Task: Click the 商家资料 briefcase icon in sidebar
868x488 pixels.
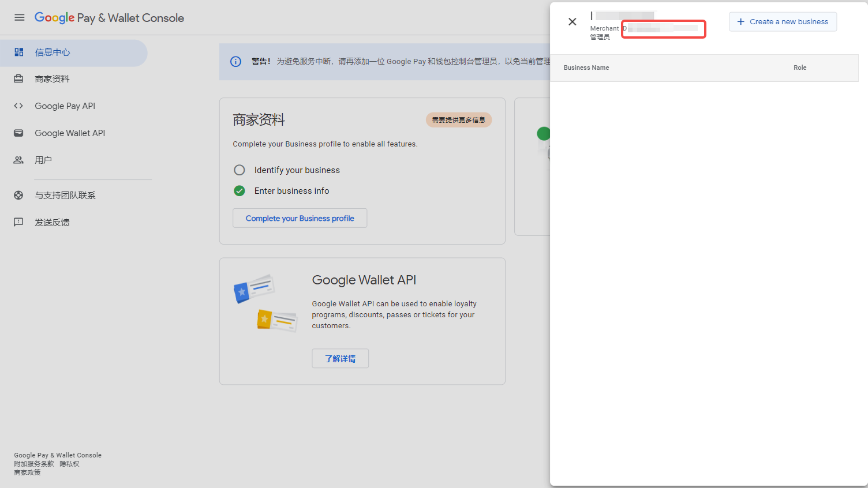Action: [x=19, y=79]
